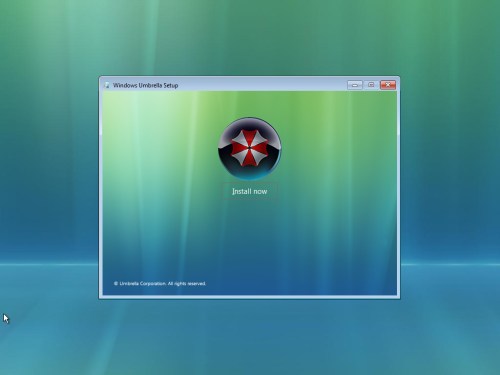
Task: Click the right border of the setup window
Action: (x=398, y=187)
